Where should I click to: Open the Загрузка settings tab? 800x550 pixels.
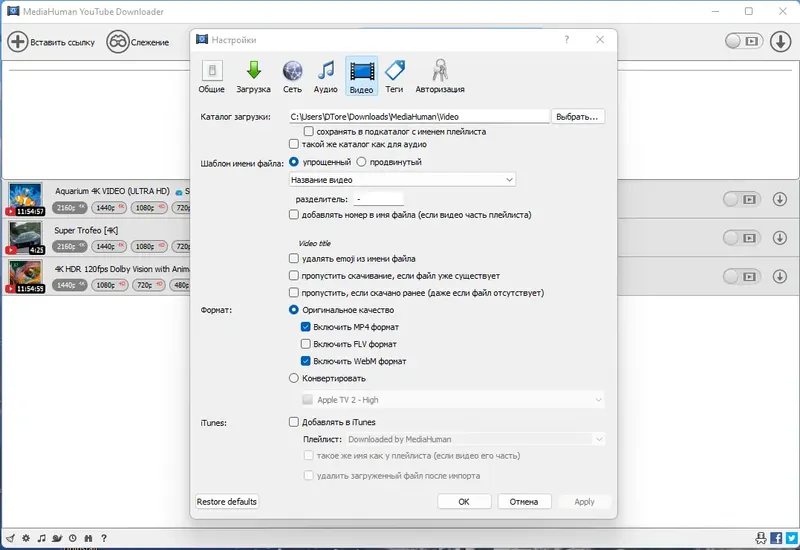point(254,77)
